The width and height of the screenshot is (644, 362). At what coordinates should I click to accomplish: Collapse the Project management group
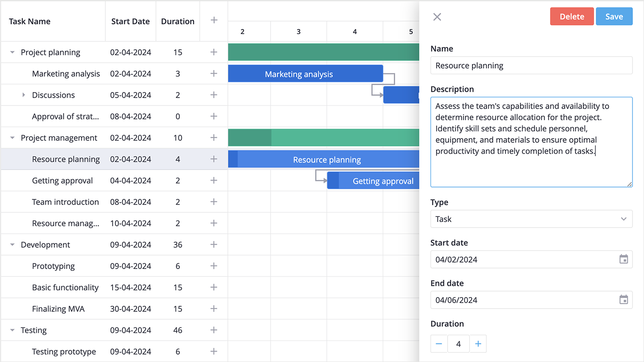12,138
